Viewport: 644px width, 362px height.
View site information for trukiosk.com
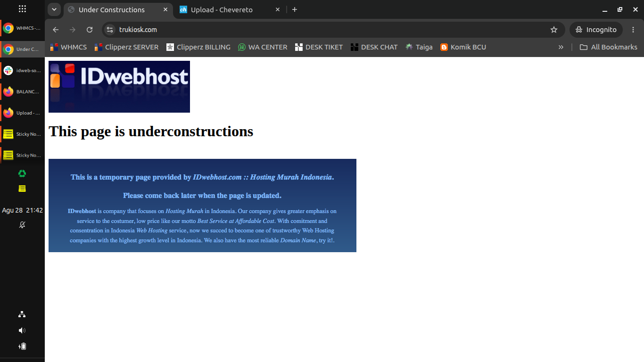click(x=109, y=30)
